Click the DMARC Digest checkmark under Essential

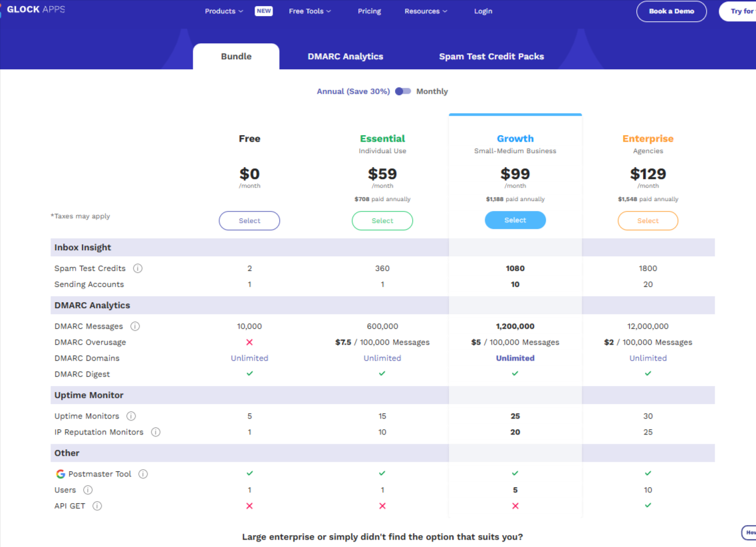point(382,373)
